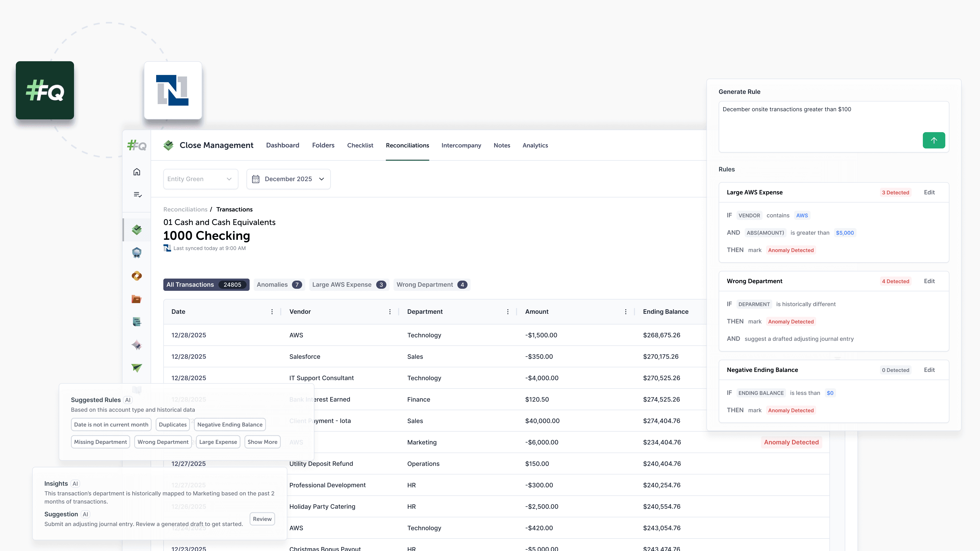Viewport: 980px width, 551px height.
Task: Click the dark green #FQ logo tile
Action: pyautogui.click(x=45, y=91)
